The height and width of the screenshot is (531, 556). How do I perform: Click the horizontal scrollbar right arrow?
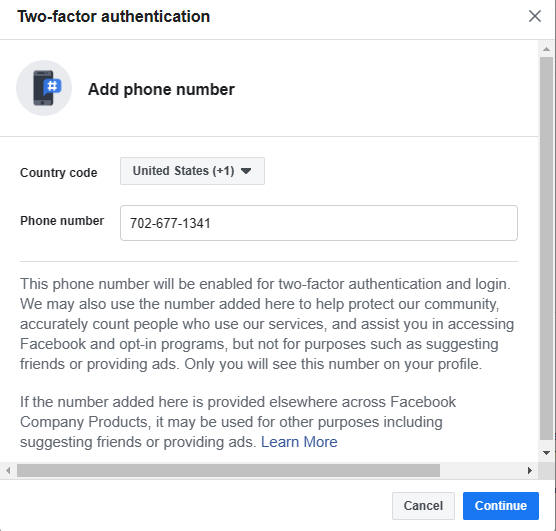pos(530,471)
